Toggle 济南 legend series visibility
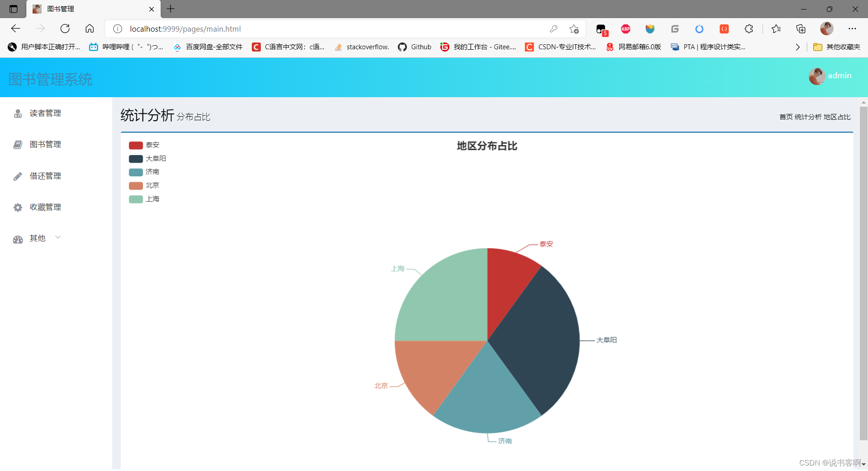This screenshot has height=471, width=868. (x=144, y=172)
